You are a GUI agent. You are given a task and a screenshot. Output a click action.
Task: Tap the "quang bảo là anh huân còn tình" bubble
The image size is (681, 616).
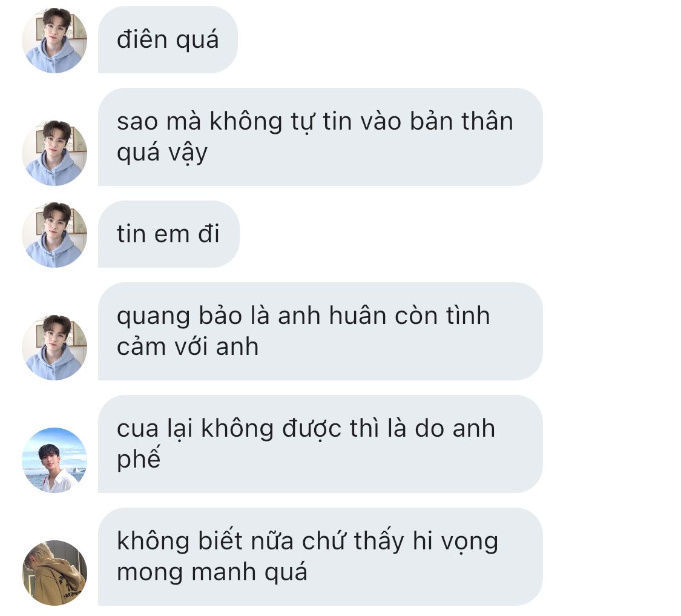320,331
